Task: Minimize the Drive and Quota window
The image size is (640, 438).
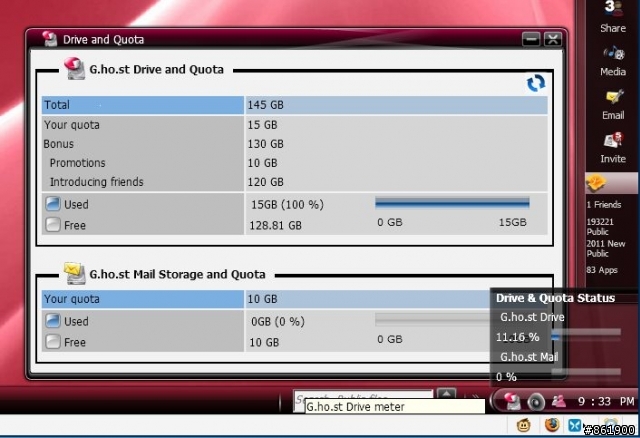Action: click(x=531, y=39)
